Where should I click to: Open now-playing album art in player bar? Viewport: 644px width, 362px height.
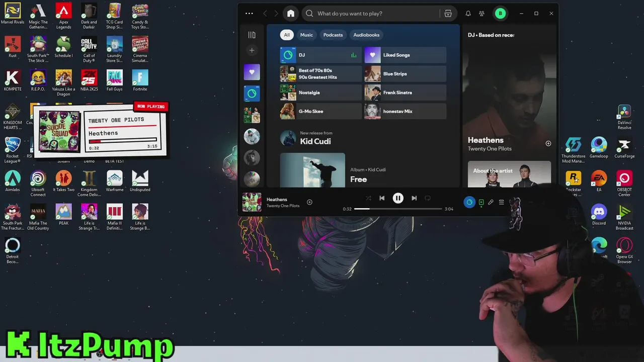coord(252,202)
